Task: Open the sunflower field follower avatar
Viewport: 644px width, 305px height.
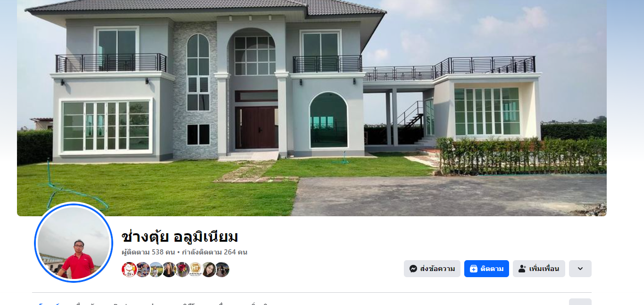Action: (x=156, y=270)
